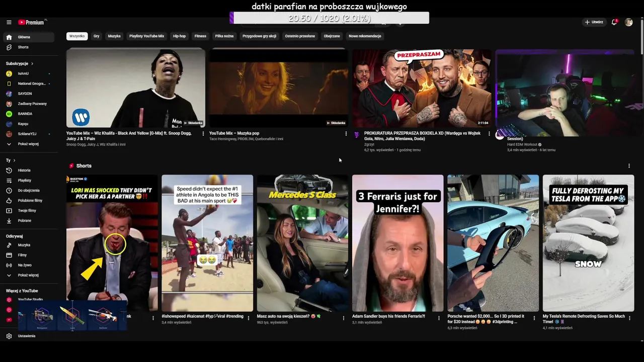Open notifications bell
Viewport: 644px width, 362px height.
pos(614,22)
